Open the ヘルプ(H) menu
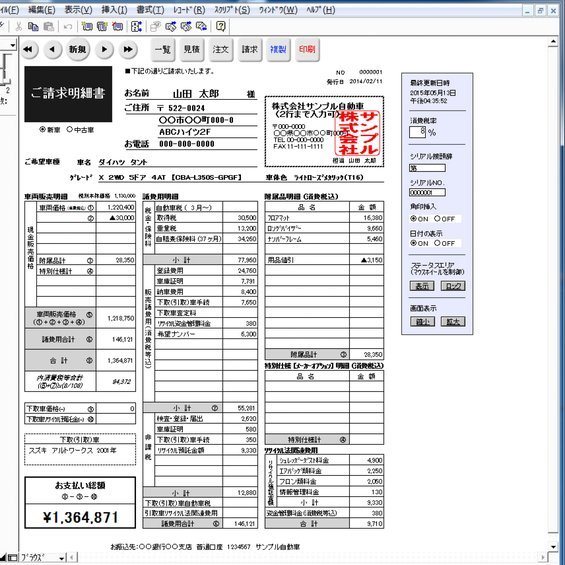 (x=321, y=10)
